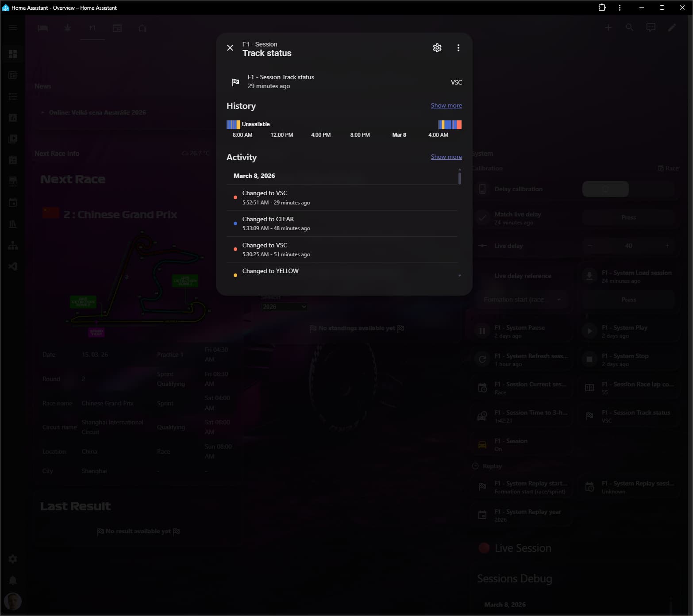Click the VSC state value in the dialog
This screenshot has width=693, height=616.
(456, 82)
